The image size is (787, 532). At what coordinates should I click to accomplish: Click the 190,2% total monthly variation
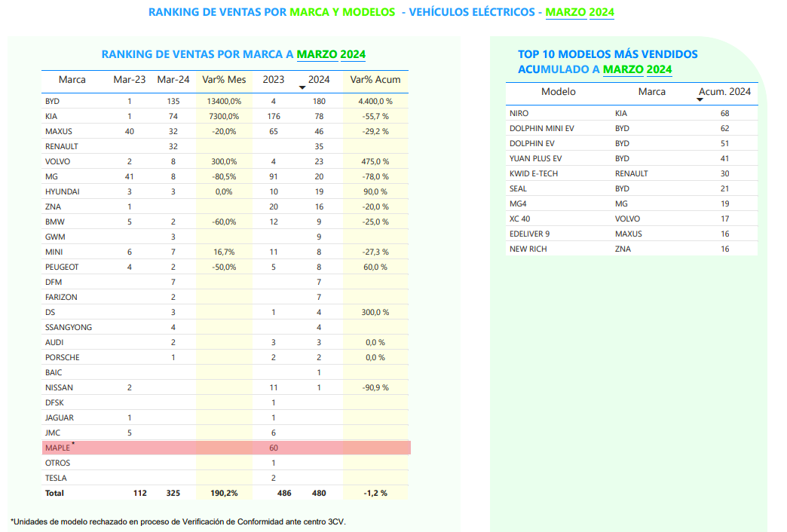point(224,493)
